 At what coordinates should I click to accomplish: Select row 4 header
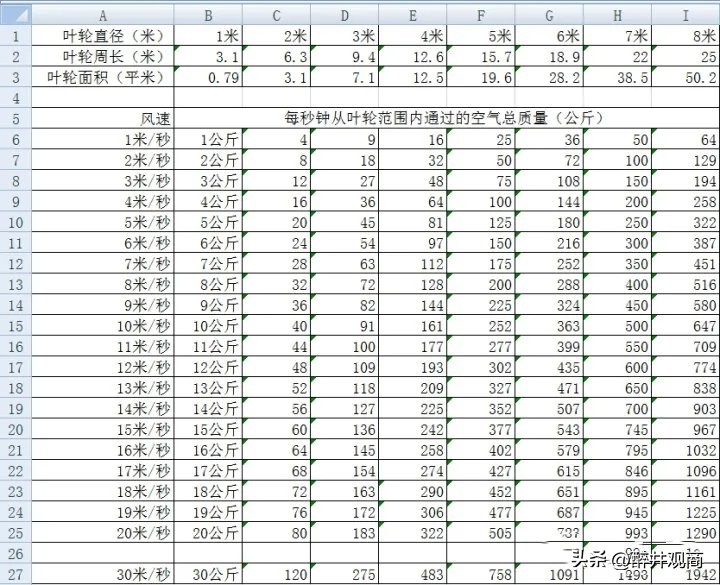pyautogui.click(x=16, y=98)
